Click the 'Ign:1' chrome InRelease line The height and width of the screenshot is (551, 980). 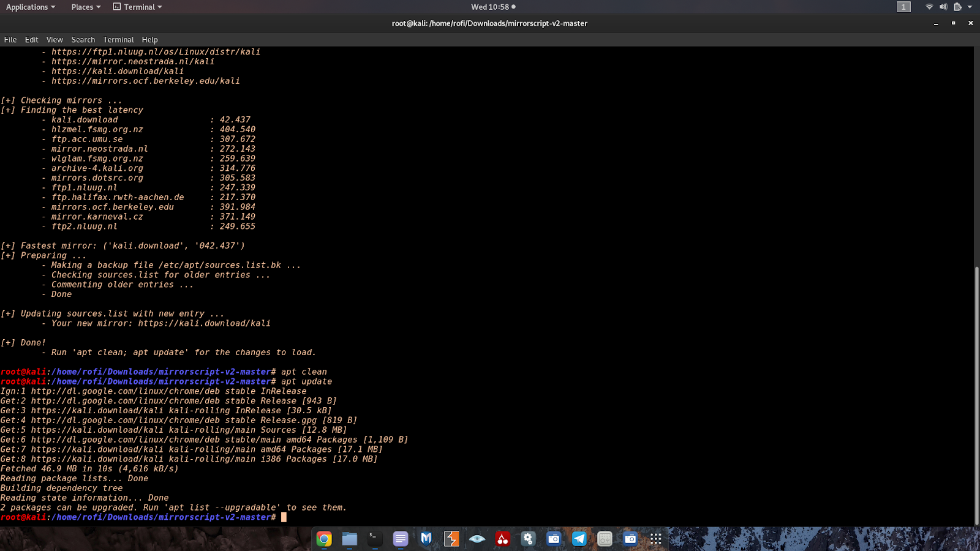coord(154,391)
